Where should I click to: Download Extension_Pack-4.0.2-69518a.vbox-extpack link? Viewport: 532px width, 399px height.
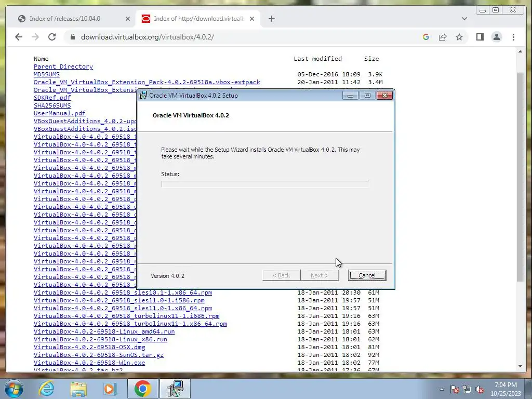point(147,82)
